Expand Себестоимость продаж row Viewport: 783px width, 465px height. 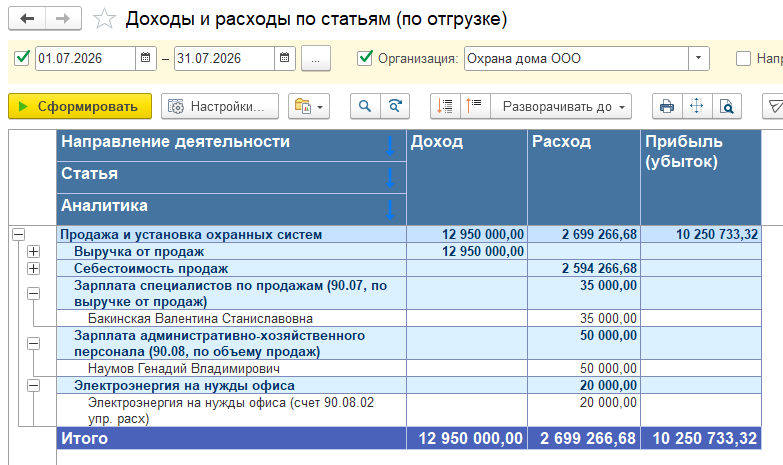pos(33,268)
